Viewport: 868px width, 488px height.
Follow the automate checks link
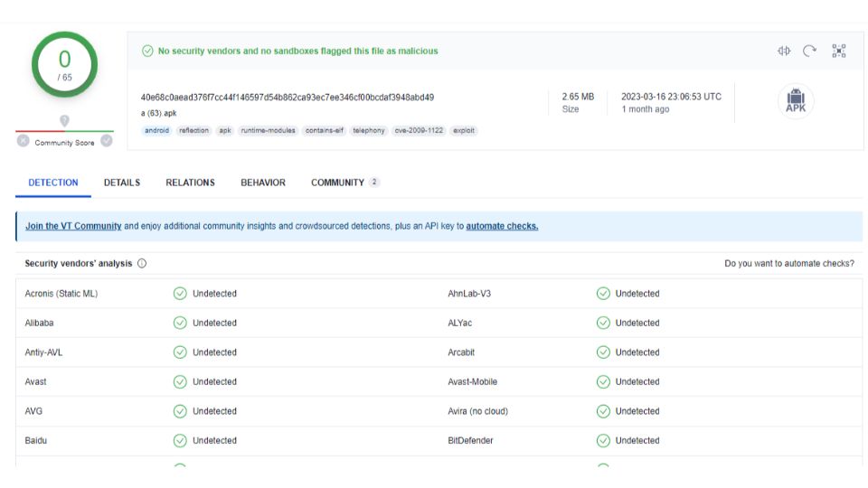(x=502, y=226)
